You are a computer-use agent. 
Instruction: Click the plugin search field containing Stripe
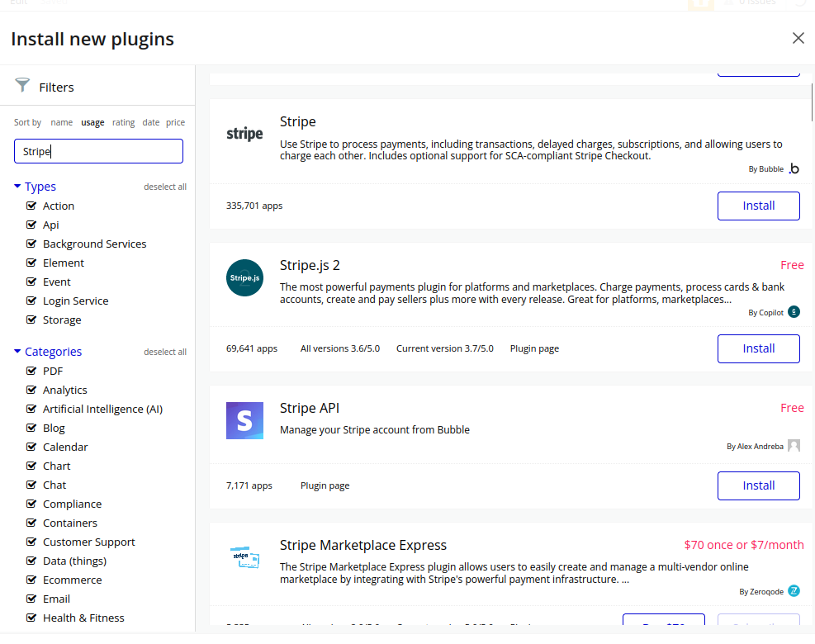[98, 151]
